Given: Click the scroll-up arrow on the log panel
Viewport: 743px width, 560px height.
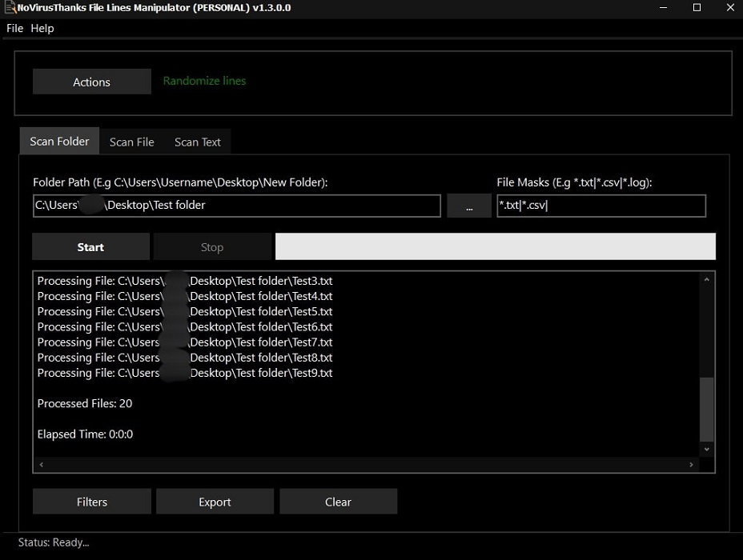Looking at the screenshot, I should [x=706, y=279].
